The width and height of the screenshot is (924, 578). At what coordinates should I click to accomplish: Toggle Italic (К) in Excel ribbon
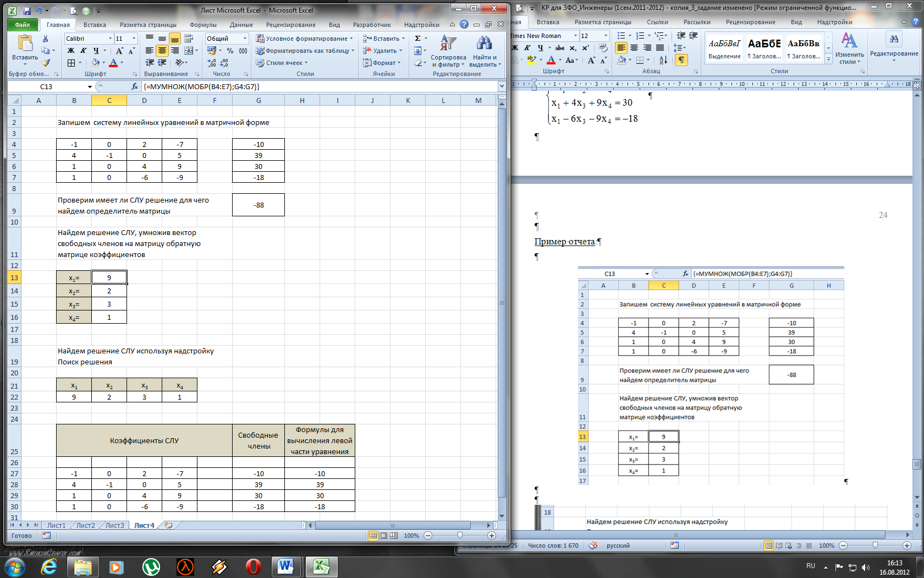coord(84,51)
